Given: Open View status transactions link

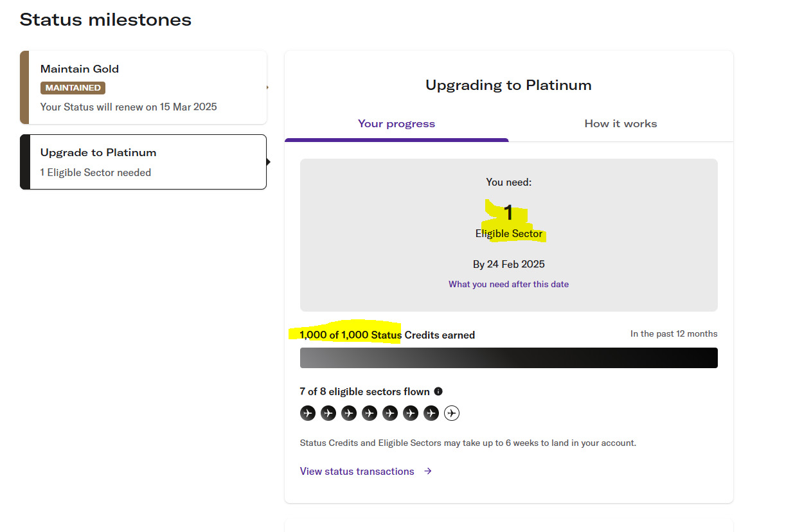Looking at the screenshot, I should point(357,471).
